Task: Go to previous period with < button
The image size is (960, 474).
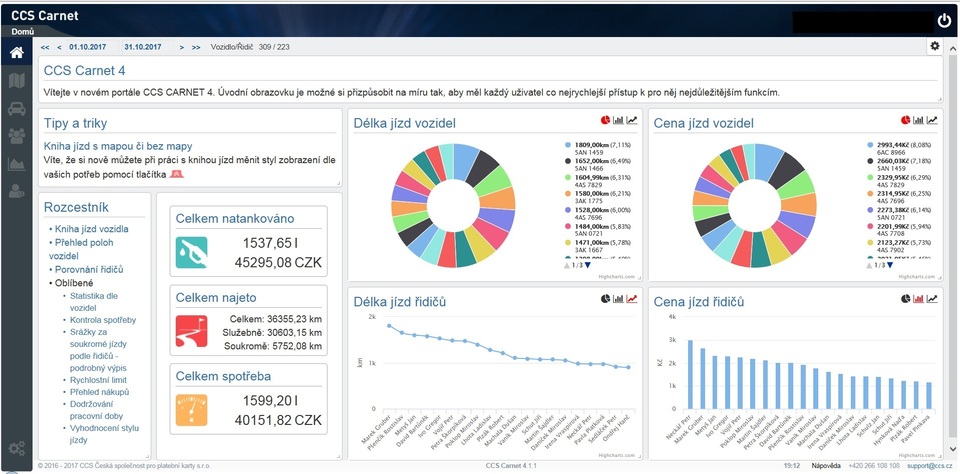Action: 59,47
